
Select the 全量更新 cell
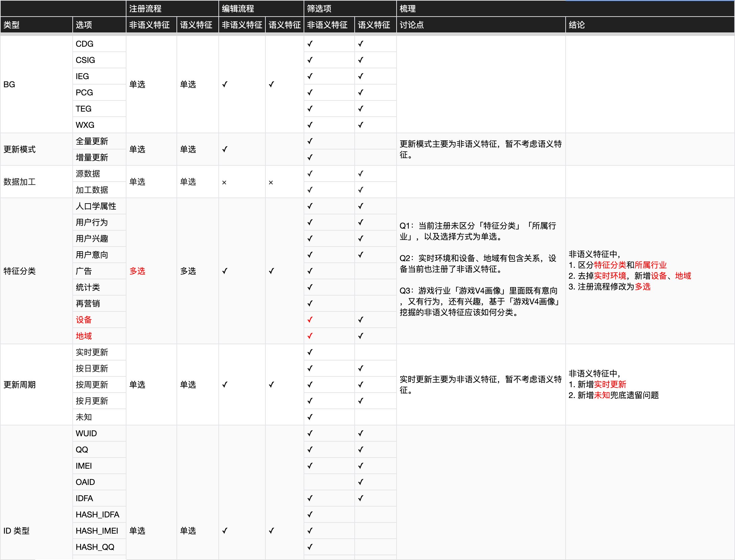[99, 141]
